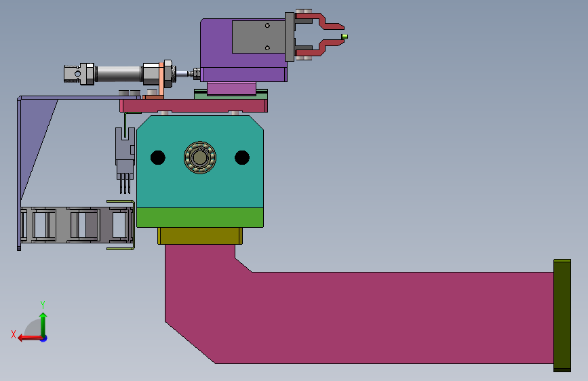Click the red horizontal mounting plate
Viewport: 588px width, 381px height.
pyautogui.click(x=193, y=105)
